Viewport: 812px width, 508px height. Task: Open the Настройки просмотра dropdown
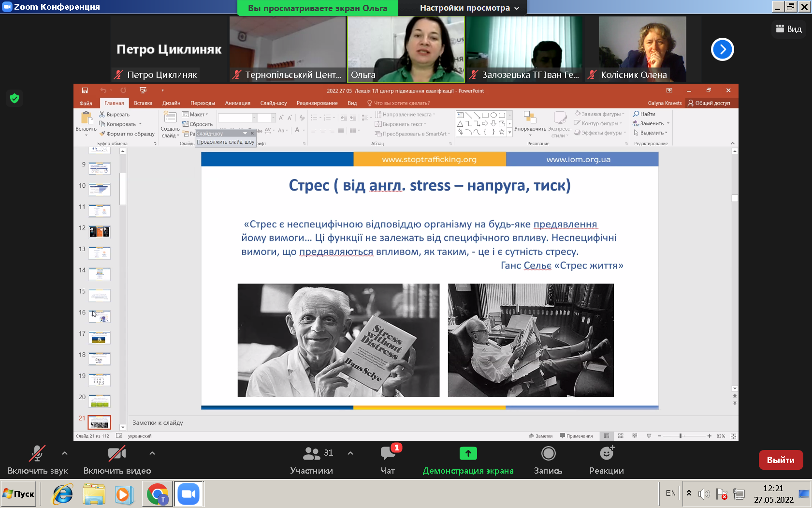click(x=469, y=8)
